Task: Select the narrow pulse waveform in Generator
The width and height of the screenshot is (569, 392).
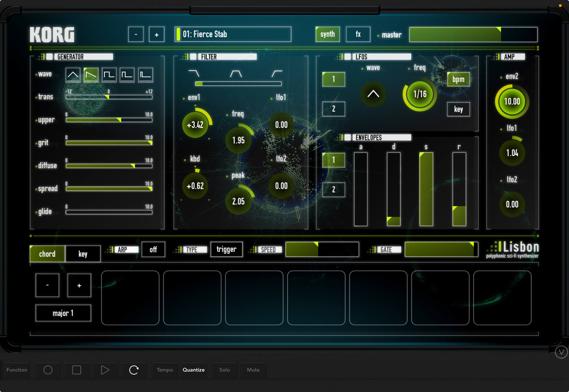Action: [x=127, y=75]
